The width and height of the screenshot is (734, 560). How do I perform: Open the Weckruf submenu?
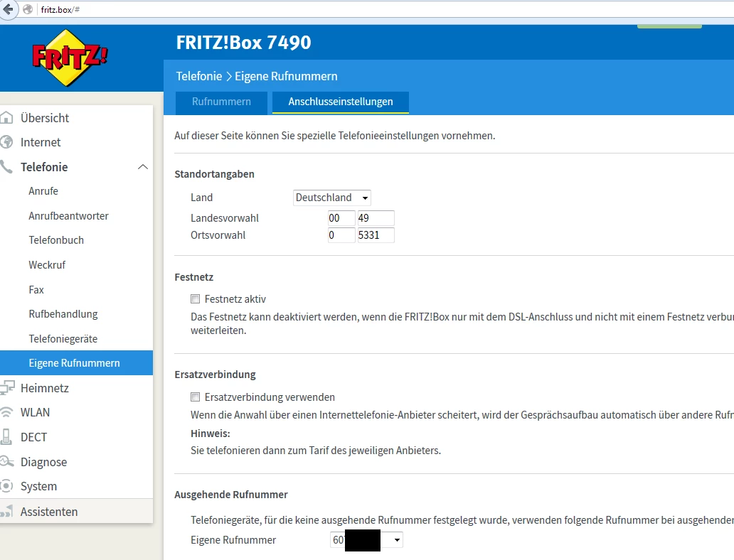[47, 265]
